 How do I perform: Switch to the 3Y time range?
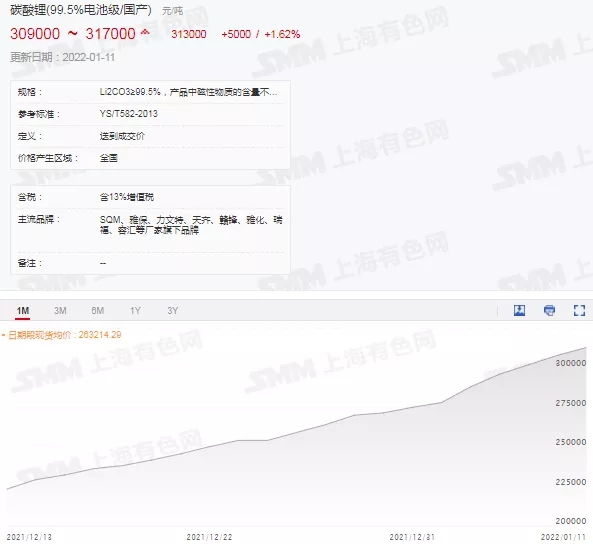coord(172,311)
